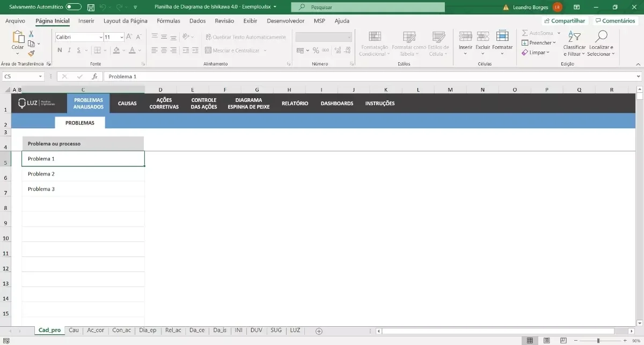Viewport: 644px width, 345px height.
Task: Switch to Page Layout view icon
Action: [546, 341]
